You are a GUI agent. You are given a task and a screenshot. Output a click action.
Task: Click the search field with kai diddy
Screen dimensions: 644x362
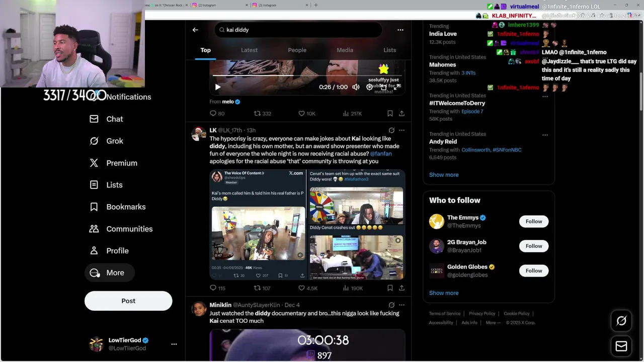tap(298, 30)
